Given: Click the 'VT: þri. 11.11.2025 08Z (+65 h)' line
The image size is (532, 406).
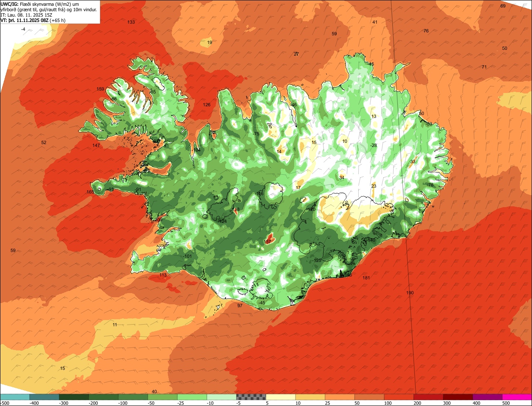Looking at the screenshot, I should click(x=33, y=20).
